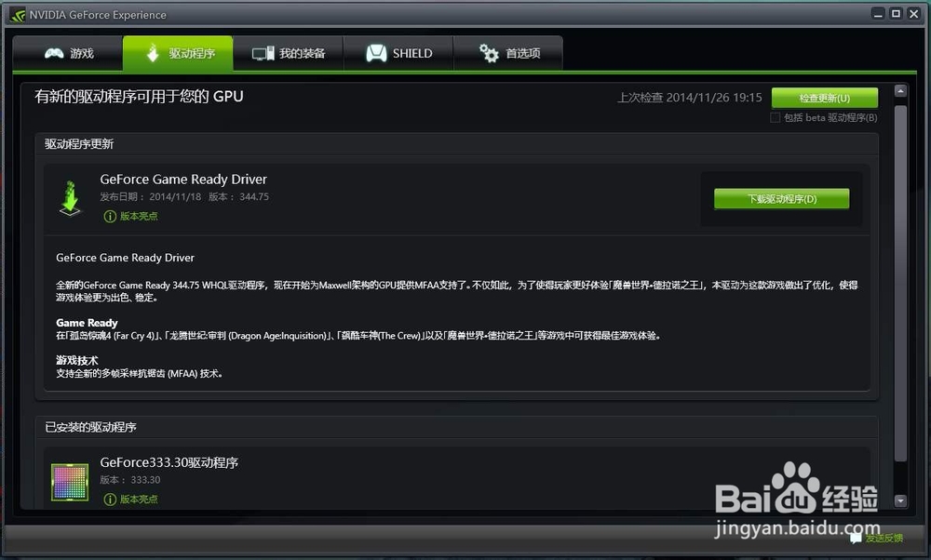Open the SHIELD tab
Screen dimensions: 931x560
[x=398, y=53]
